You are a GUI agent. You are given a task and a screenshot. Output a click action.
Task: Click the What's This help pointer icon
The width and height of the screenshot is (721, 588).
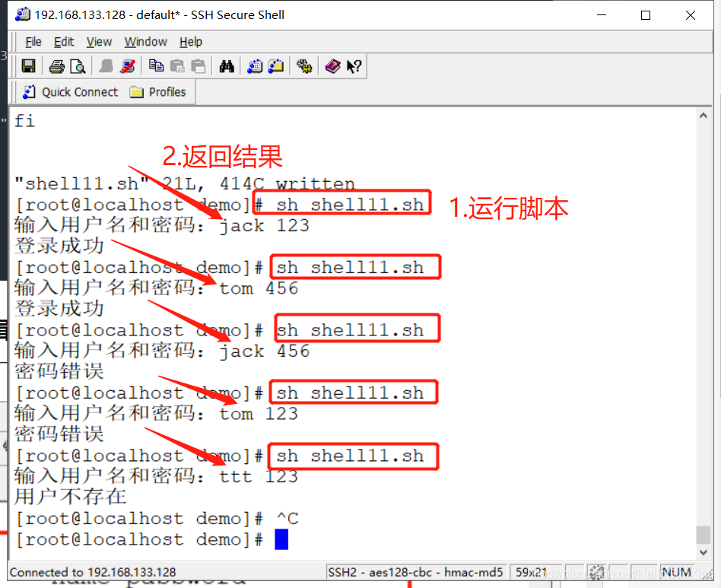click(354, 66)
